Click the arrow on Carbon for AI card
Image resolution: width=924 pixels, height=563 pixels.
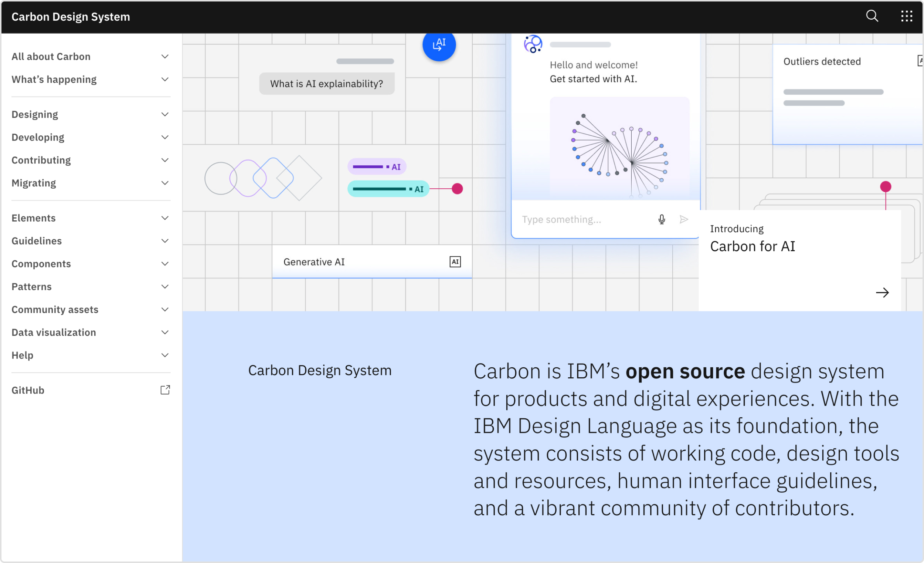point(882,293)
